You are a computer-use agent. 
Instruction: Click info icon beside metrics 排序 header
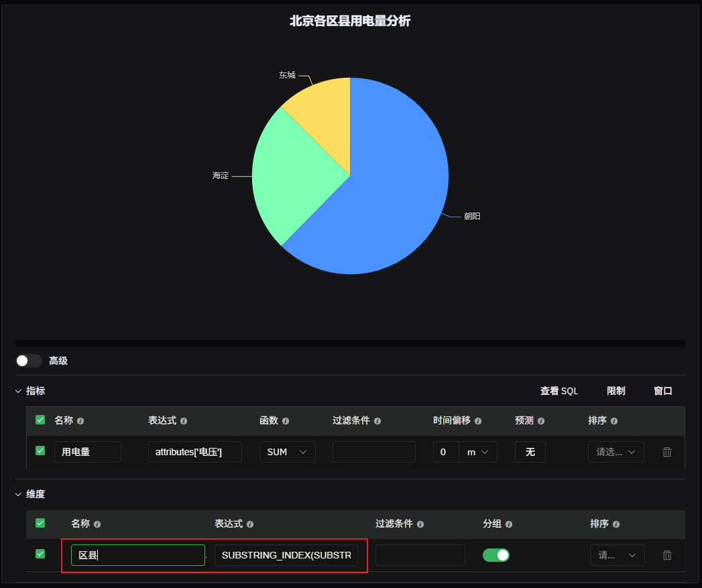(x=614, y=421)
